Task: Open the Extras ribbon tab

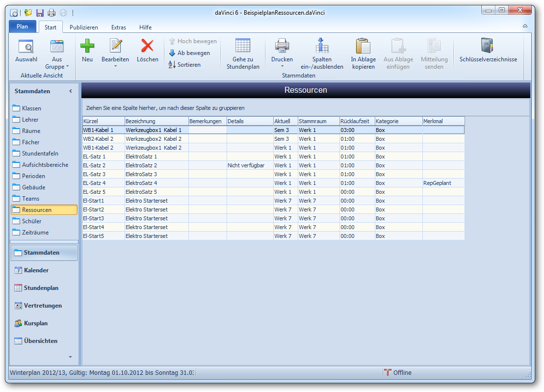Action: (118, 27)
